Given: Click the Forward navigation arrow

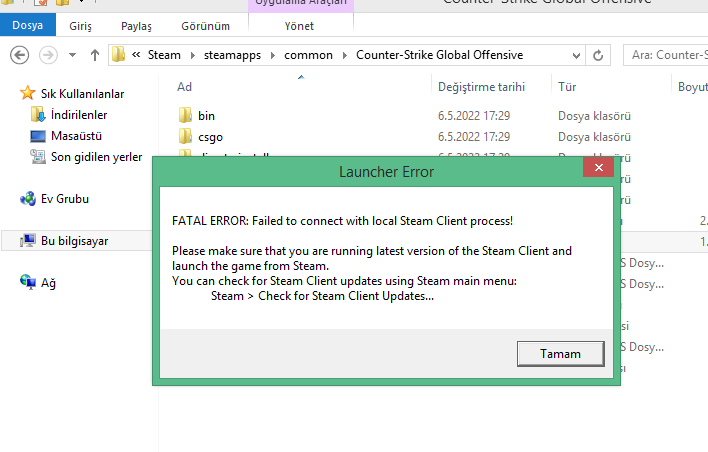Looking at the screenshot, I should click(x=48, y=56).
